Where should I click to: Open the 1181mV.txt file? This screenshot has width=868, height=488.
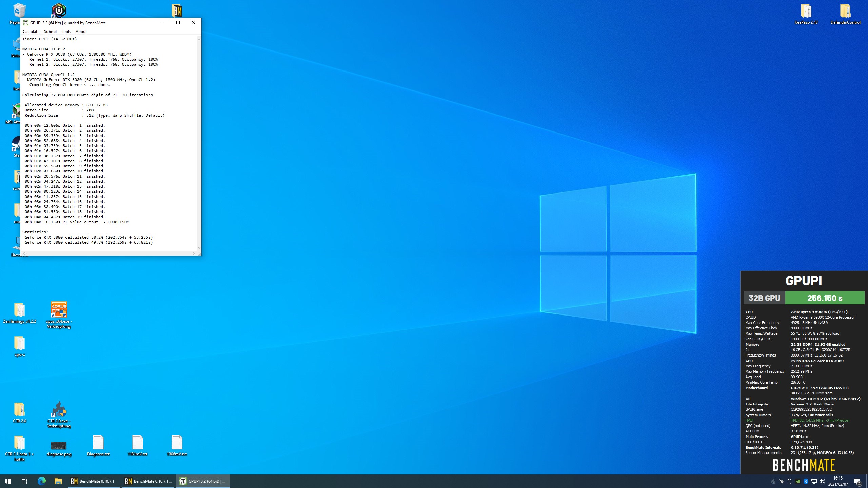click(137, 446)
